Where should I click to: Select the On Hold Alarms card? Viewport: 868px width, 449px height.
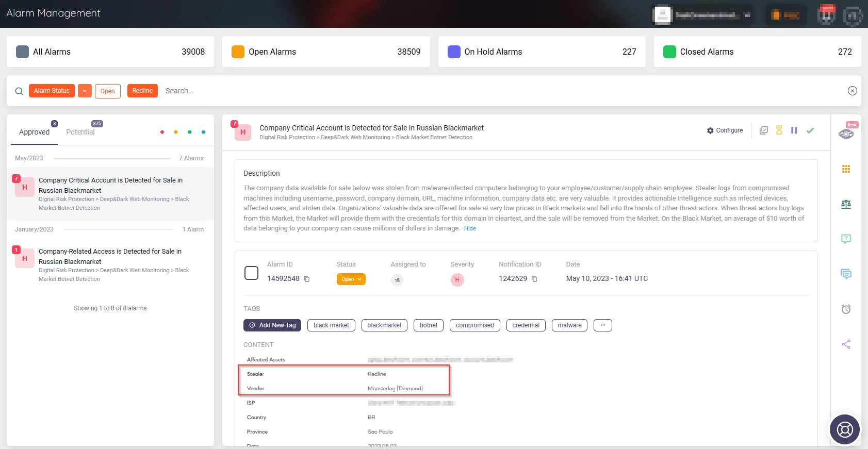pyautogui.click(x=542, y=52)
